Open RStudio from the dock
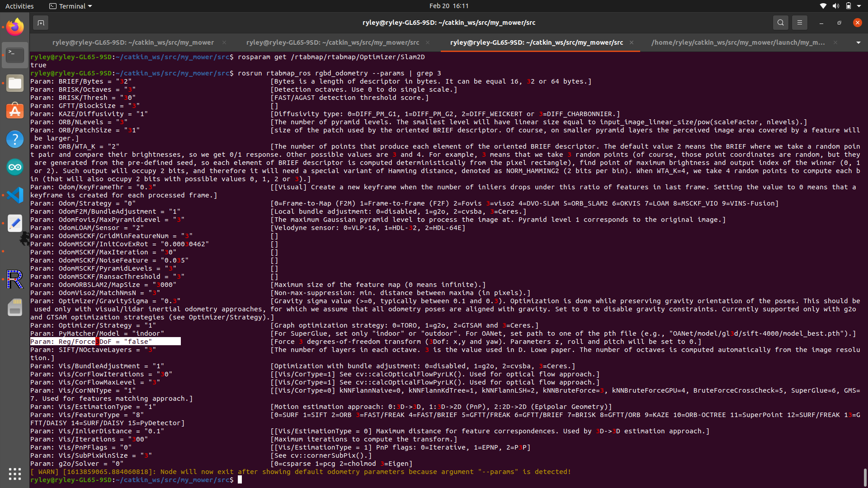868x488 pixels. [15, 279]
